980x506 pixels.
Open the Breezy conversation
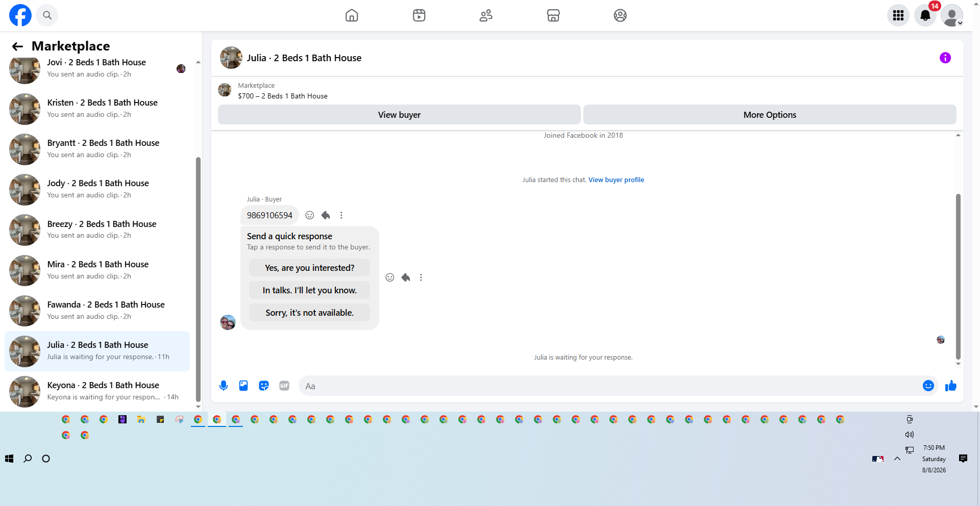97,230
